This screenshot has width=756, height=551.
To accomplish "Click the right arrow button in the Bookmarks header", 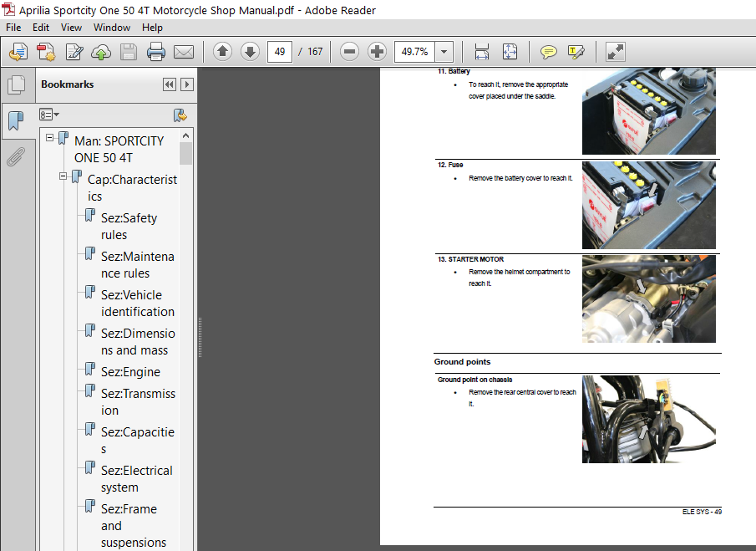I will [187, 84].
